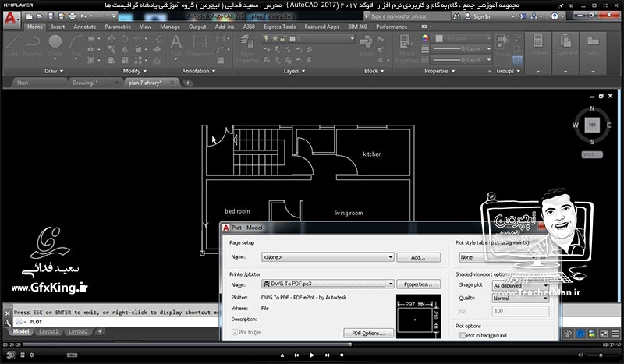624x364 pixels.
Task: Click the Properties... button for plotter
Action: (x=418, y=284)
